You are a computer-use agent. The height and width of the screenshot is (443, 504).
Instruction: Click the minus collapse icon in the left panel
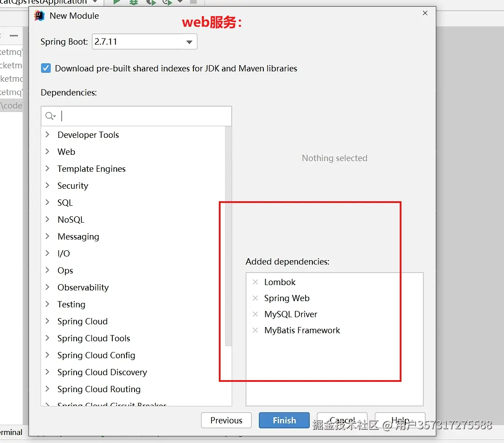point(14,36)
